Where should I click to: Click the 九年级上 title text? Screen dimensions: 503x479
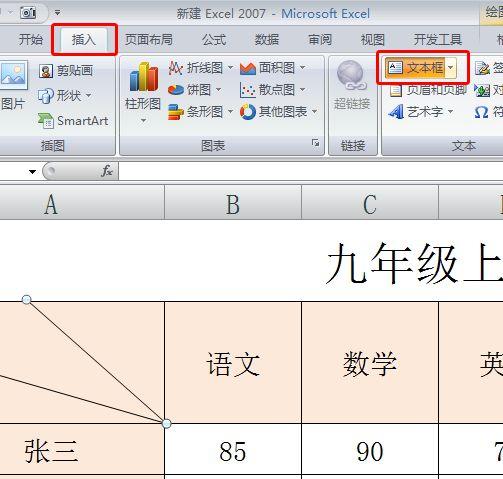pos(414,263)
